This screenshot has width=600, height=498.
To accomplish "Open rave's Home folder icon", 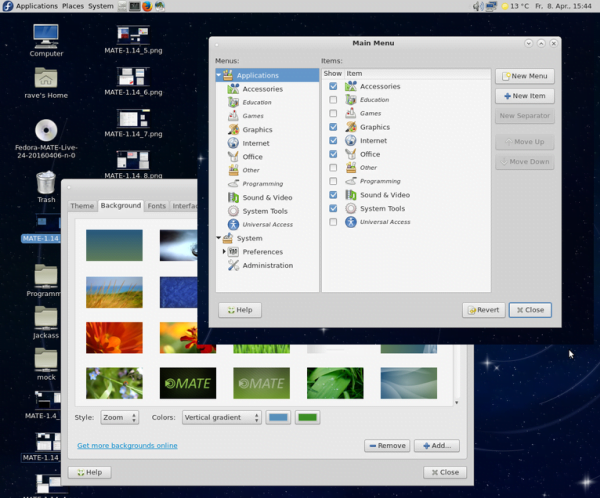I will click(46, 79).
